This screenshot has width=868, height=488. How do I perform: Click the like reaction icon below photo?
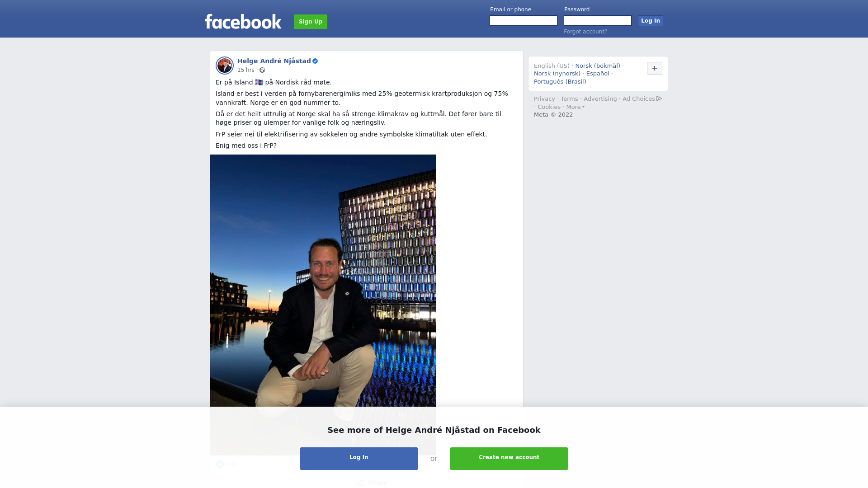pos(220,465)
